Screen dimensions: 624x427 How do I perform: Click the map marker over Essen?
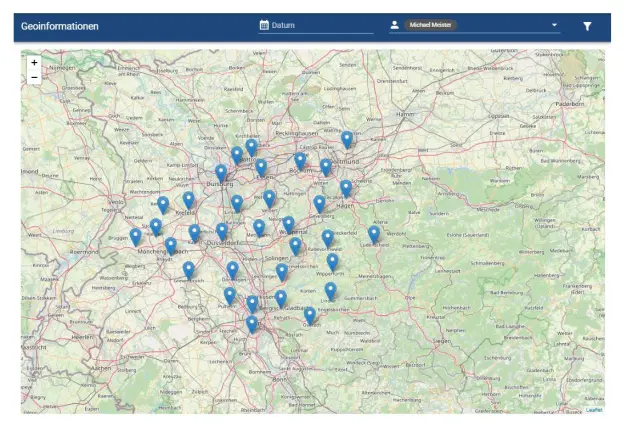click(x=261, y=166)
